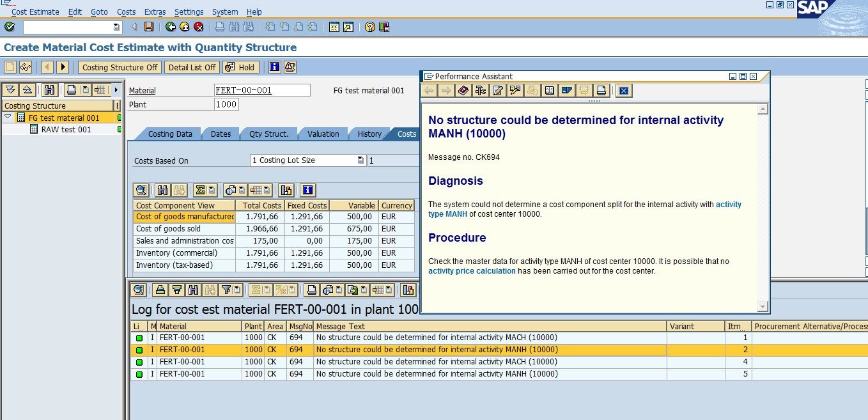
Task: Open the Goto menu
Action: [99, 12]
